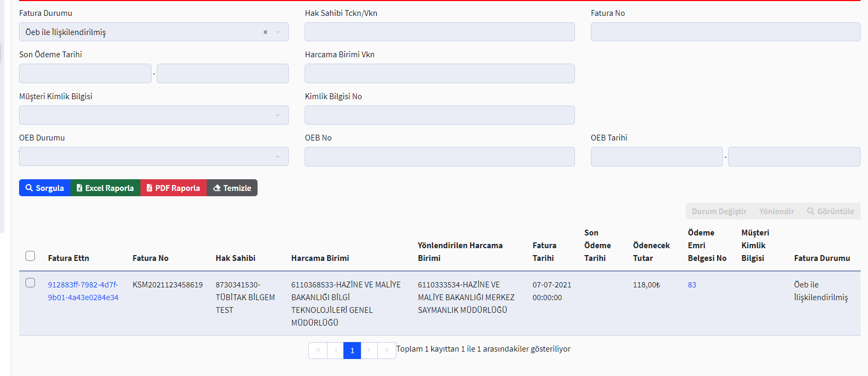Viewport: 868px width, 376px height.
Task: Click the Sorgula search button
Action: (45, 188)
